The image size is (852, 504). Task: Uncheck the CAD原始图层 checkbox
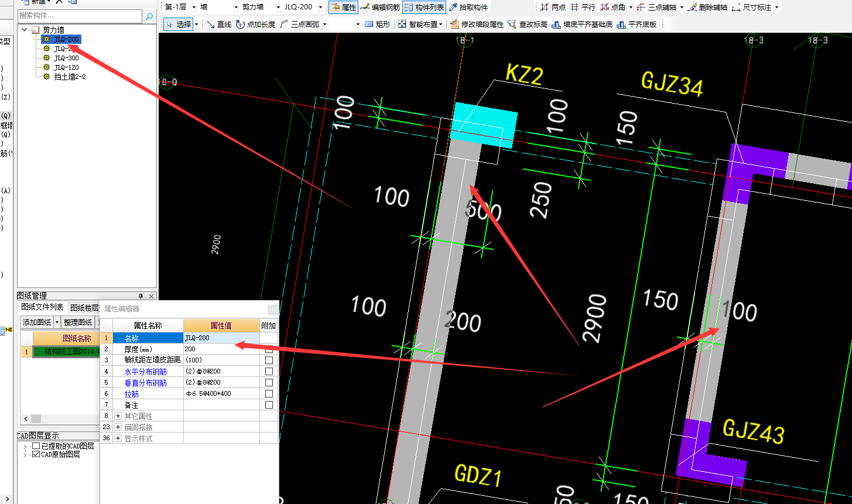coord(36,454)
